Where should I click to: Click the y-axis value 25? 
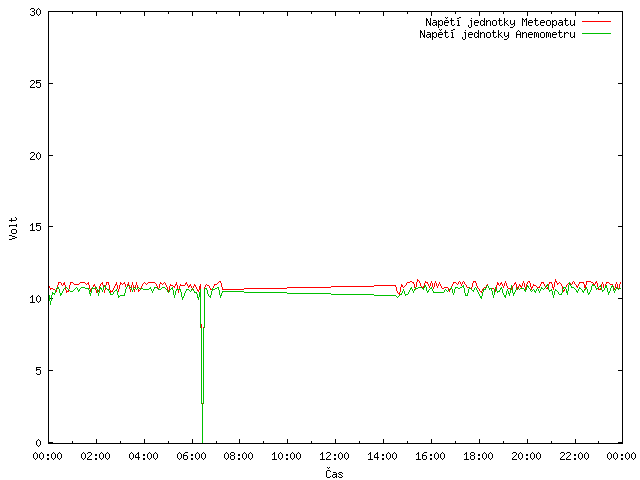coord(36,84)
